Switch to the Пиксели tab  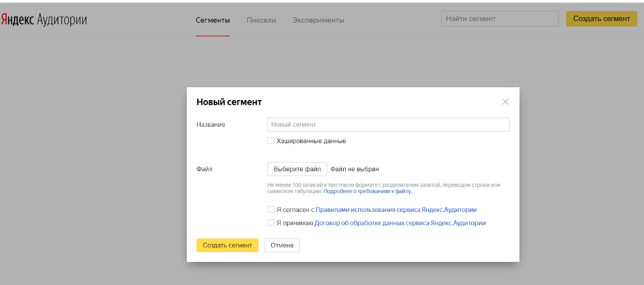pos(261,20)
